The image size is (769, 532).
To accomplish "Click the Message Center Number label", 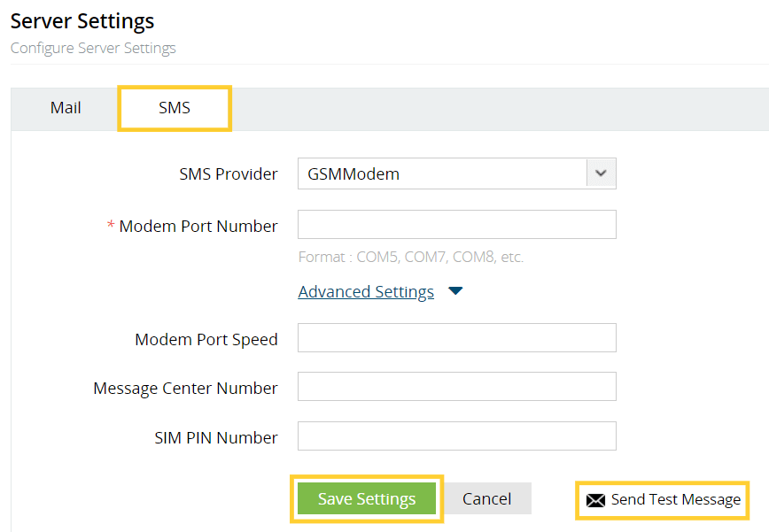I will (185, 389).
